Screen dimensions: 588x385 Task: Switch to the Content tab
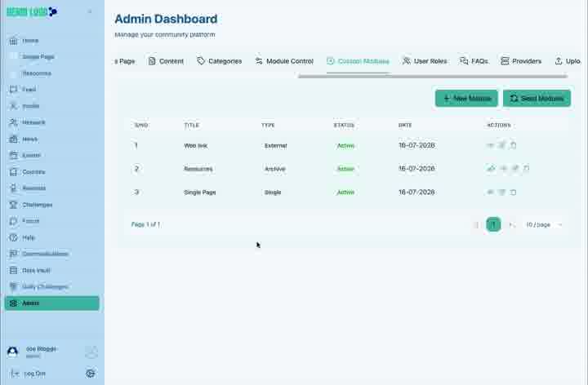point(166,61)
